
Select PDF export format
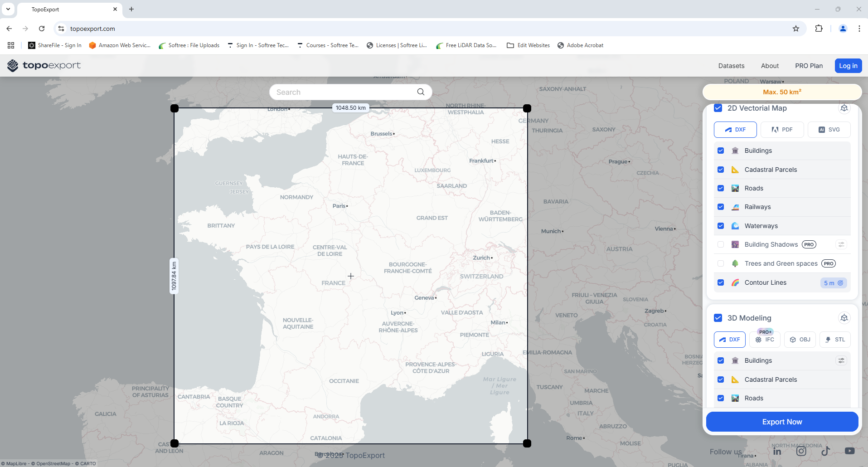pyautogui.click(x=782, y=130)
